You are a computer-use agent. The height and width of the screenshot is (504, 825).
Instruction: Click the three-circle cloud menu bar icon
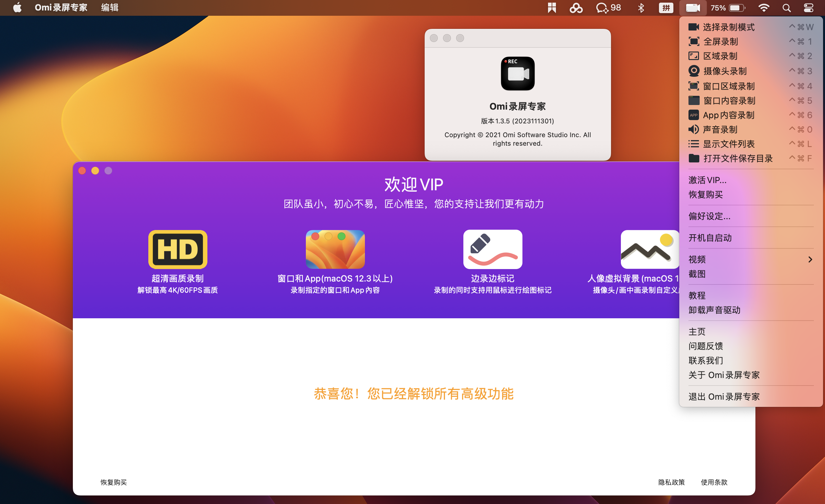576,8
